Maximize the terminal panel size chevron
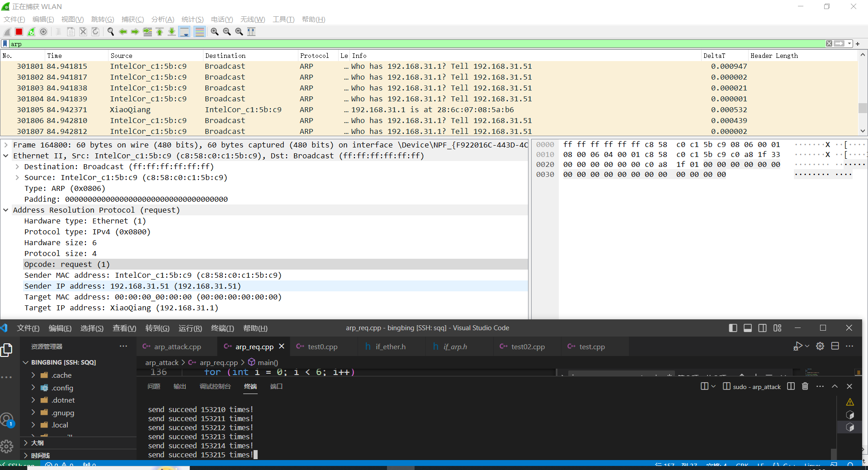 pos(835,386)
